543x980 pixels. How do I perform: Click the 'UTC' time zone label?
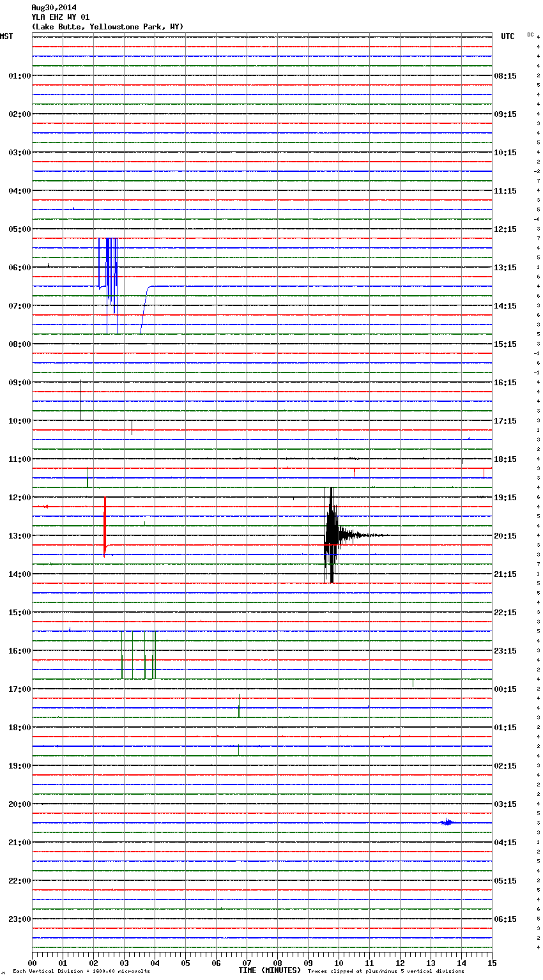coord(507,36)
